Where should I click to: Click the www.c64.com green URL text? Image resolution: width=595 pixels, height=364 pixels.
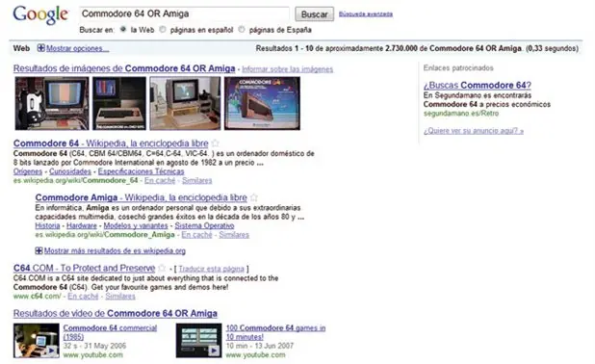[x=38, y=297]
